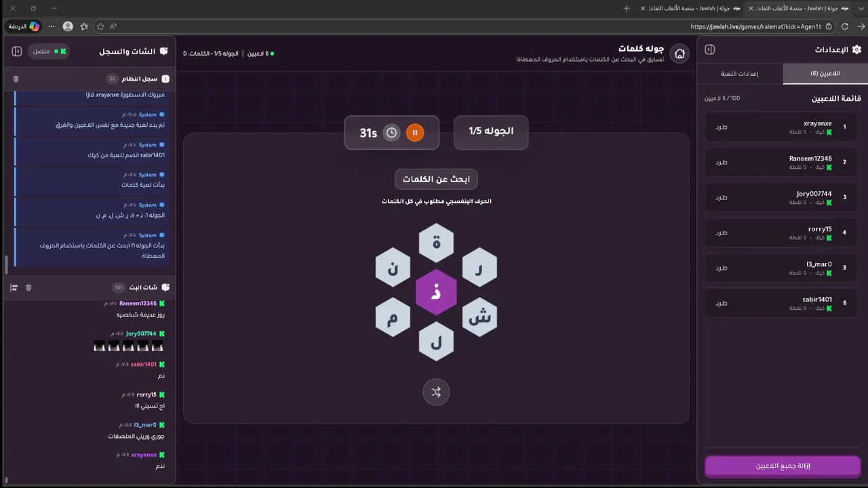Kick player l3_mar0 with طرد
This screenshot has width=868, height=488.
click(x=722, y=268)
